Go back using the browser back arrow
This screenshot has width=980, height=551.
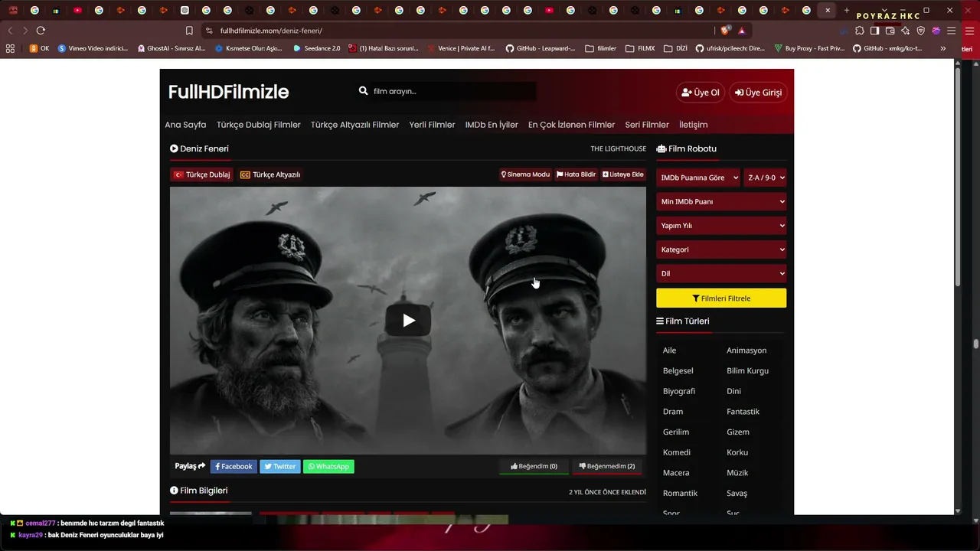(x=10, y=31)
